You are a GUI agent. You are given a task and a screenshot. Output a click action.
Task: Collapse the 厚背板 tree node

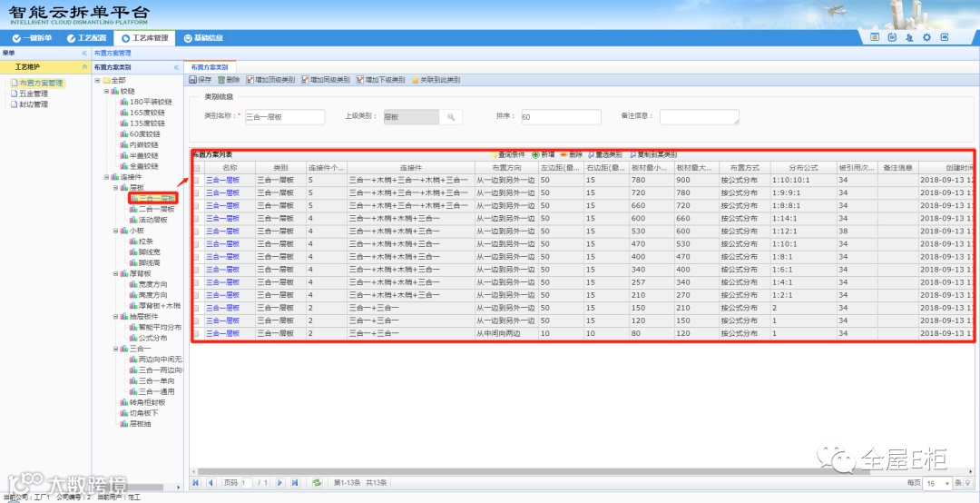[x=115, y=273]
